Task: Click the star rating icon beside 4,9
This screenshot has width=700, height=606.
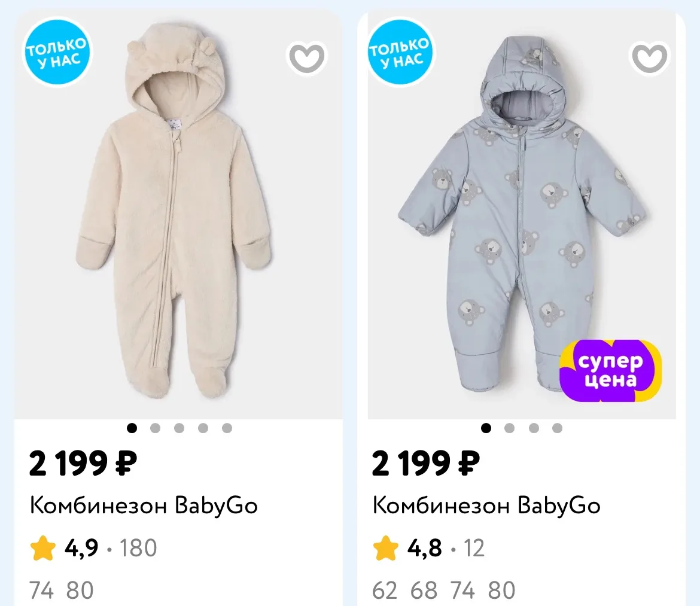Action: (x=43, y=548)
